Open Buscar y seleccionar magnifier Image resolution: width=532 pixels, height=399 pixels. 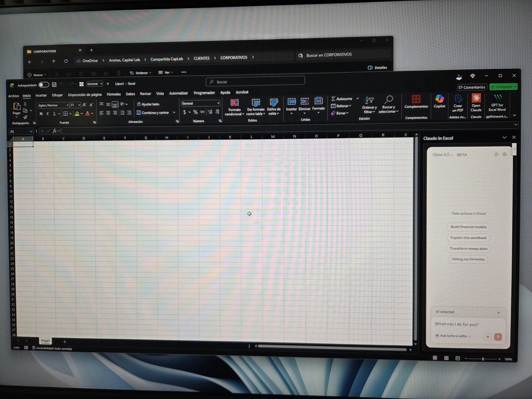[x=388, y=100]
